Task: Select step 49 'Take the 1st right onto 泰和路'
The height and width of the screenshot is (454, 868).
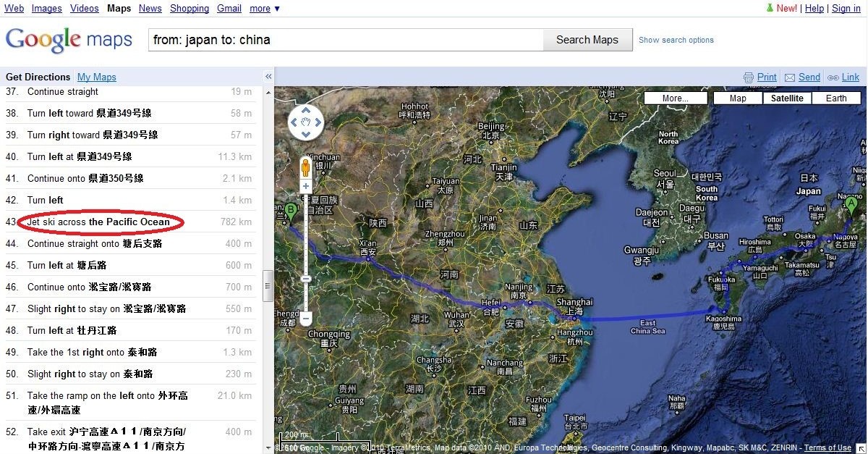Action: coord(129,353)
